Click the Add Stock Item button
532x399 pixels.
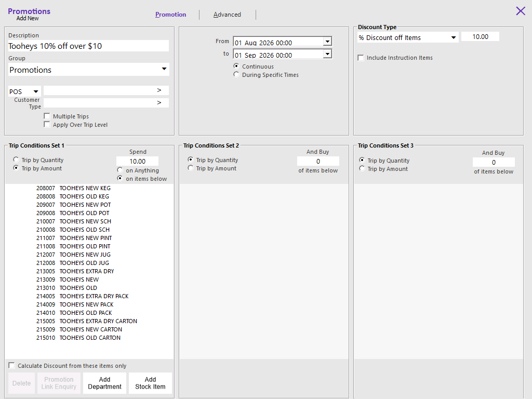[150, 383]
